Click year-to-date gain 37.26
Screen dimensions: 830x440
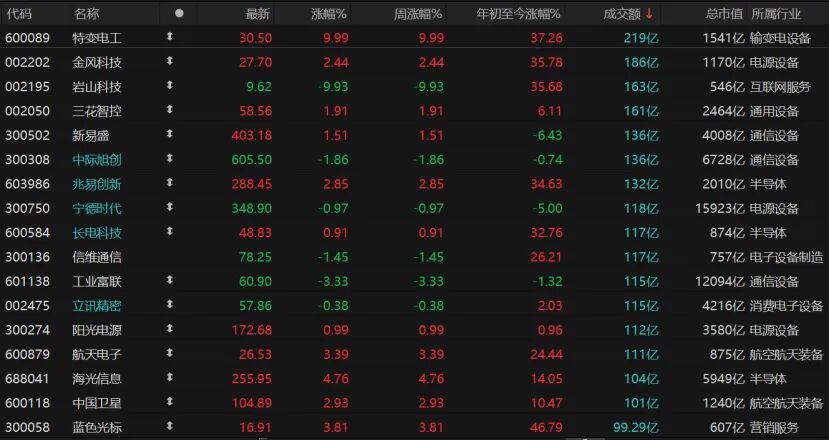coord(546,38)
